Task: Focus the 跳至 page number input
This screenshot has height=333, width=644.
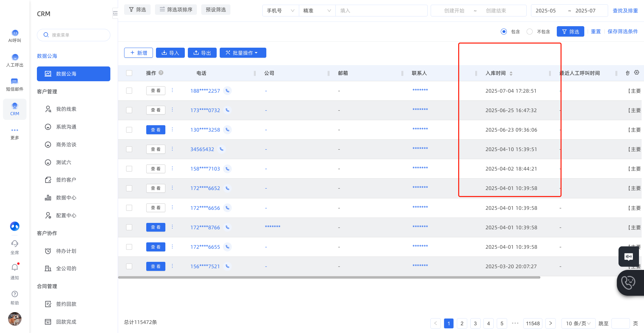Action: tap(621, 323)
